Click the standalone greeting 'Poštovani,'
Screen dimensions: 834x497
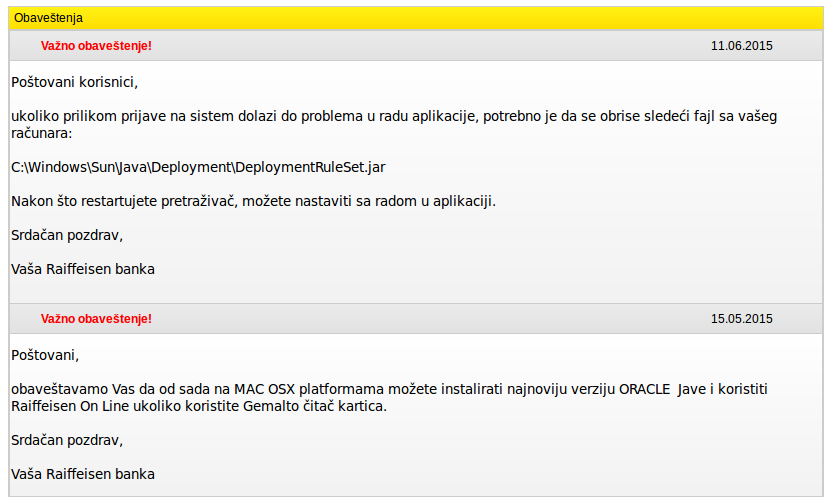point(45,354)
